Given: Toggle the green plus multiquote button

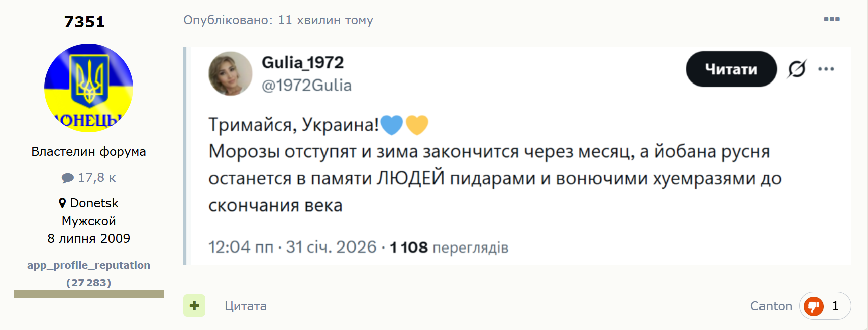Looking at the screenshot, I should pos(194,305).
